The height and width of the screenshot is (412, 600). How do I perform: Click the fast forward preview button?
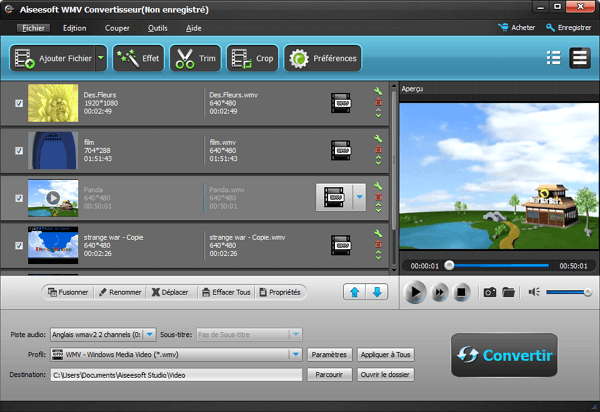tap(439, 293)
